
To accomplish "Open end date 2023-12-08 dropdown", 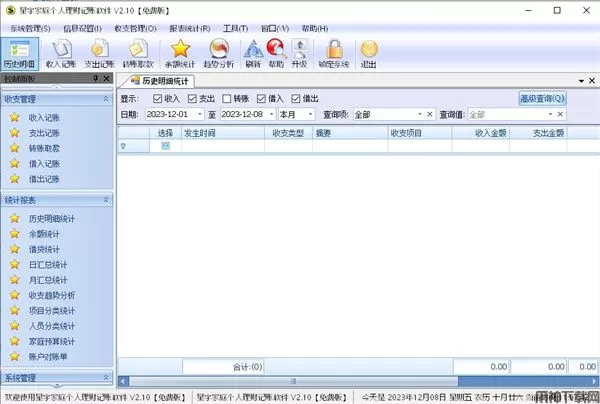I will (271, 114).
